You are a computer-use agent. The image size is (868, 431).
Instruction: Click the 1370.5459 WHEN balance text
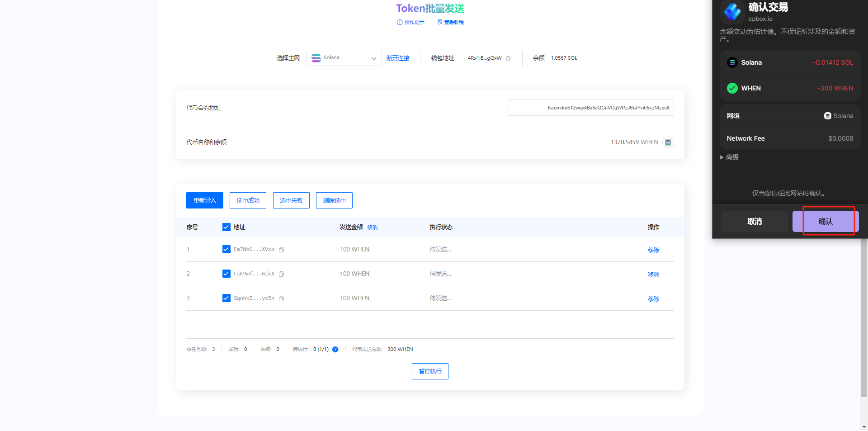[634, 142]
